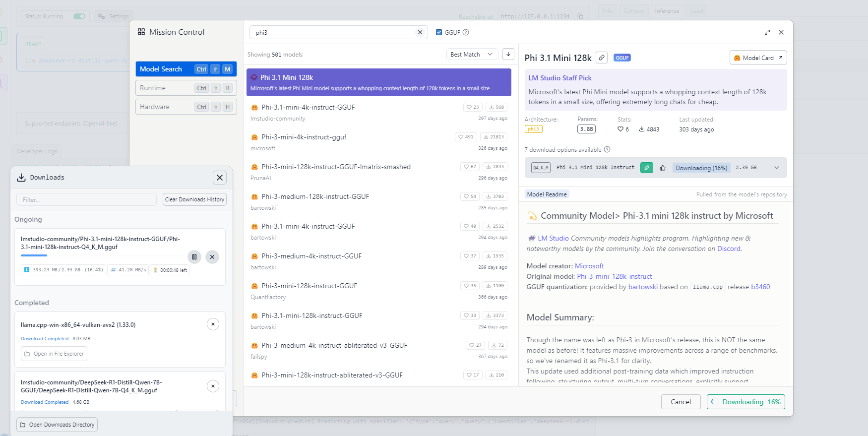Image resolution: width=868 pixels, height=436 pixels.
Task: Click Clear Downloads History
Action: 194,199
